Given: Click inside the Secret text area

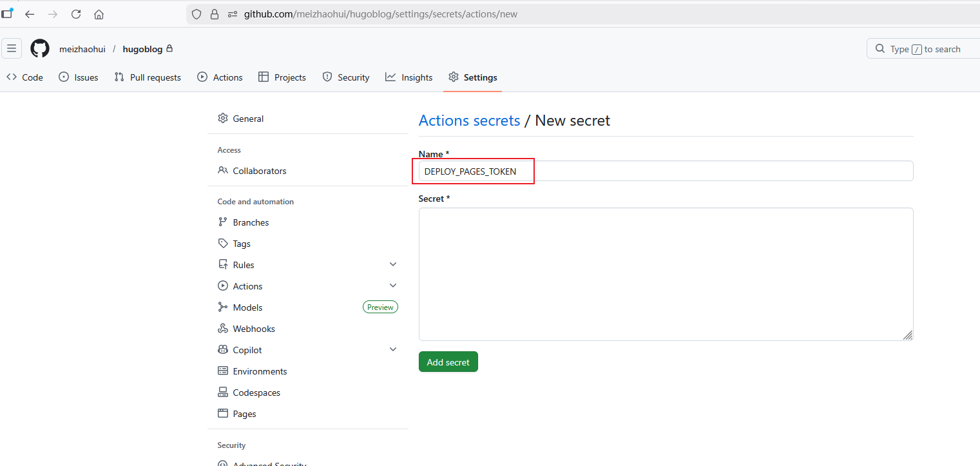Looking at the screenshot, I should tap(665, 274).
